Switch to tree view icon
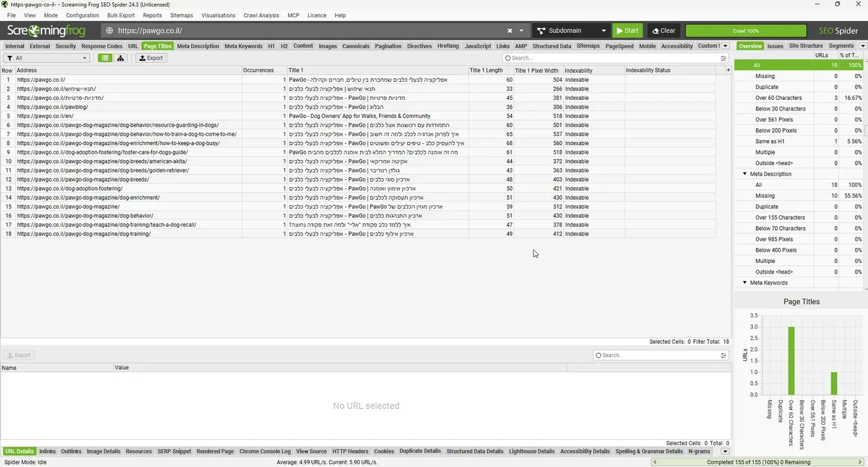 pyautogui.click(x=120, y=58)
